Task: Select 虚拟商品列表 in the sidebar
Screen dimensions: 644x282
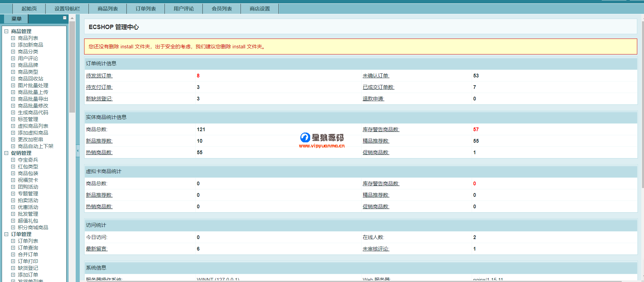Action: tap(33, 126)
